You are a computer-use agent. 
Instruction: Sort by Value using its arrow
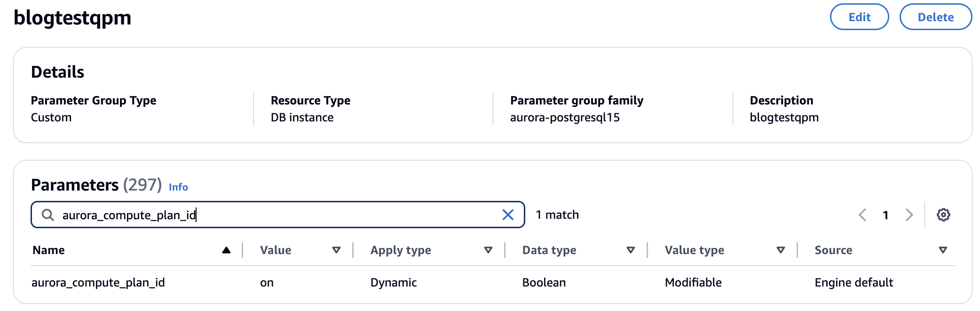click(x=336, y=250)
